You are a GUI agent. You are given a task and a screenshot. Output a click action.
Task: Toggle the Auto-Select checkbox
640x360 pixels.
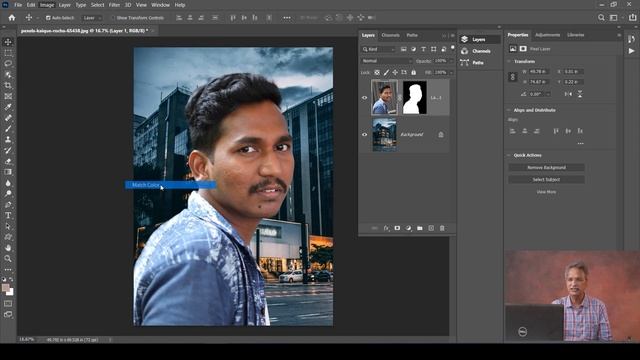click(48, 18)
